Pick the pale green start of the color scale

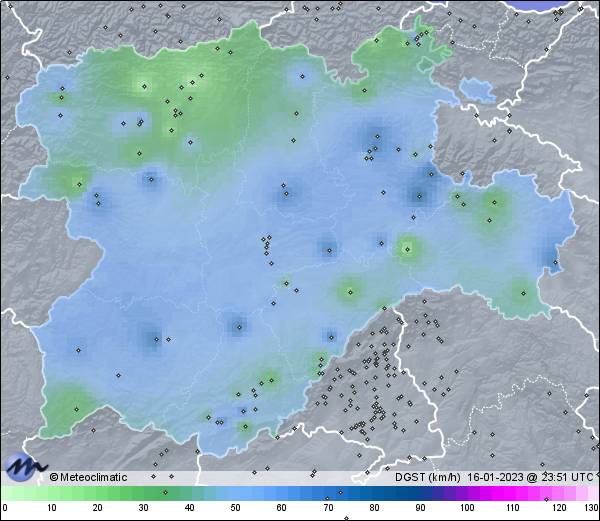pos(23,493)
